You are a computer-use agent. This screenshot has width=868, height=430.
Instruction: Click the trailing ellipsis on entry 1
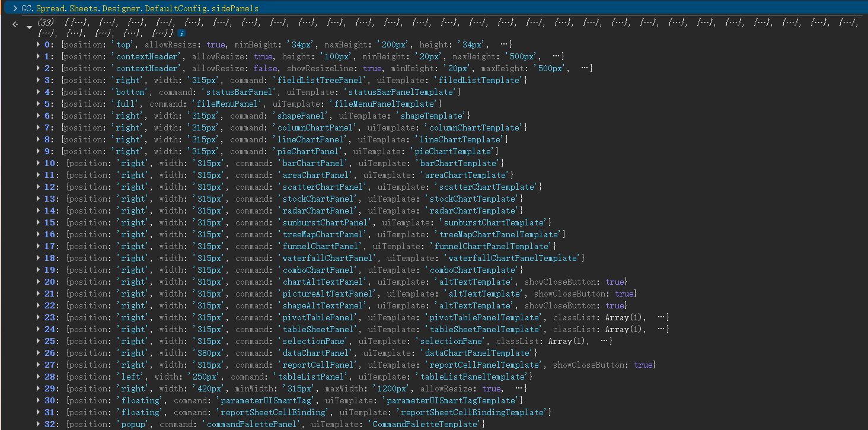pyautogui.click(x=557, y=56)
